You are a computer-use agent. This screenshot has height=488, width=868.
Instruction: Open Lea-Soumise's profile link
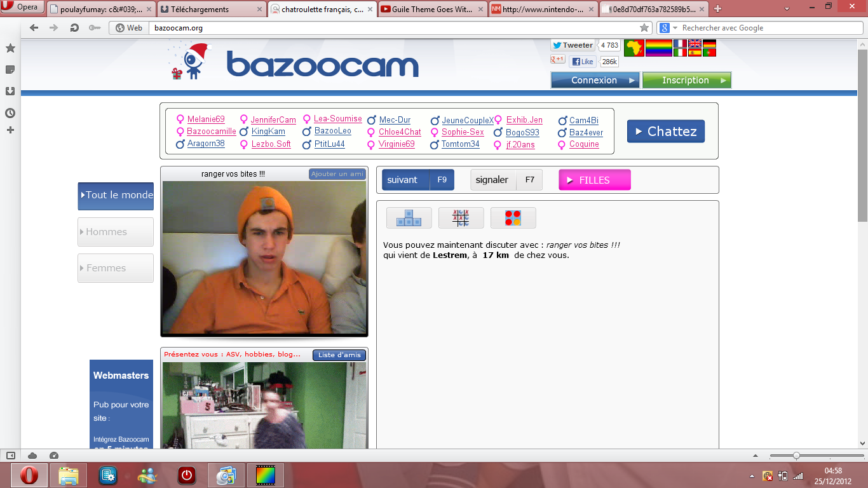click(x=338, y=119)
